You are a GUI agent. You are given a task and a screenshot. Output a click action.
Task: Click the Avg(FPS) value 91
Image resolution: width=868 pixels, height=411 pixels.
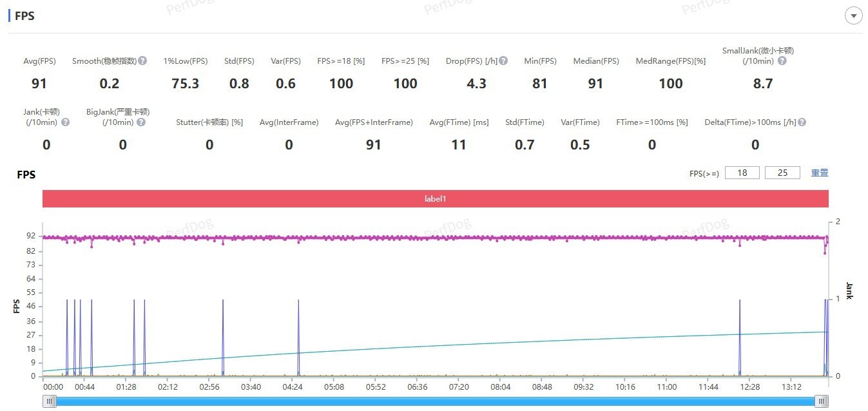pyautogui.click(x=39, y=83)
